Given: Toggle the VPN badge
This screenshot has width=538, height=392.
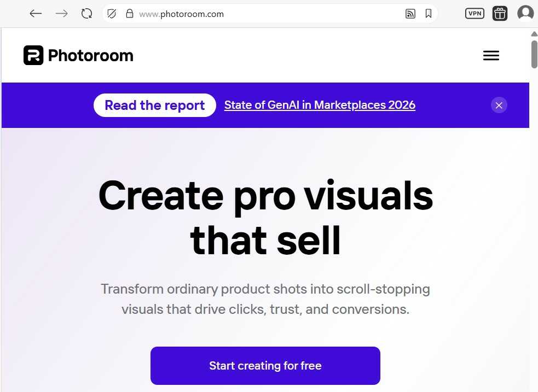Looking at the screenshot, I should click(x=475, y=13).
